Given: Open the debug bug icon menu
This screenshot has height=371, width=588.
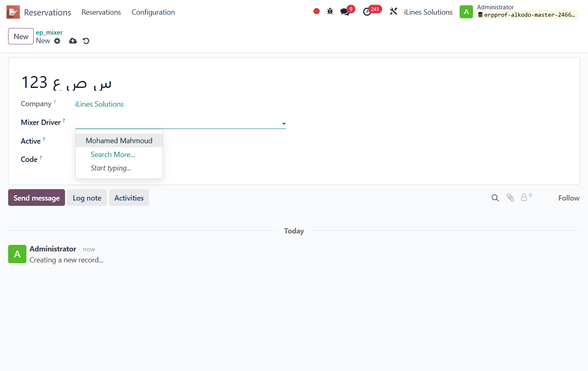Looking at the screenshot, I should (330, 11).
